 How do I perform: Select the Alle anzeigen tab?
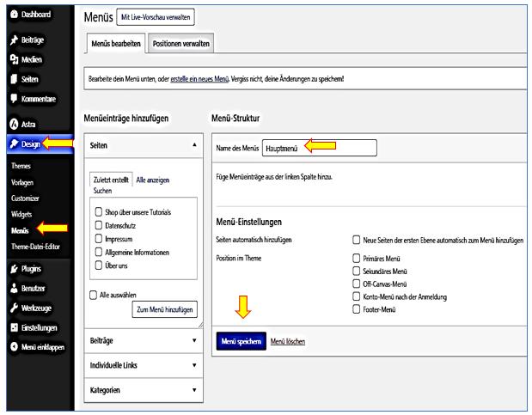[152, 180]
